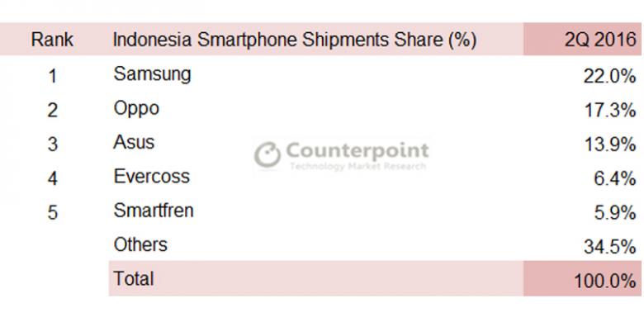Click on the Asus brand name
This screenshot has width=644, height=322.
(x=134, y=143)
